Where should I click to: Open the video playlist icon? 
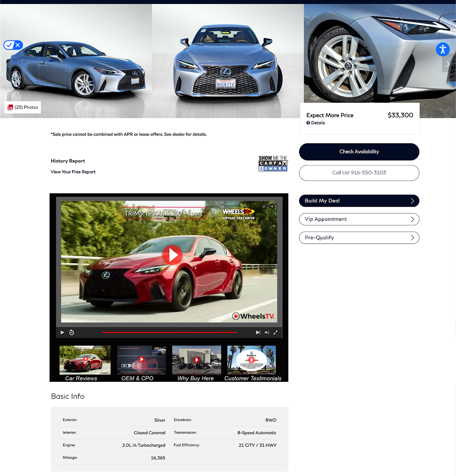(x=264, y=206)
